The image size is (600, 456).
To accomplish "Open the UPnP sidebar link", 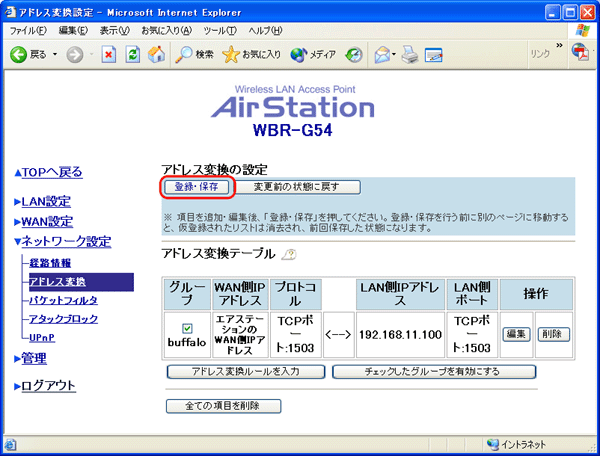I will pyautogui.click(x=42, y=338).
